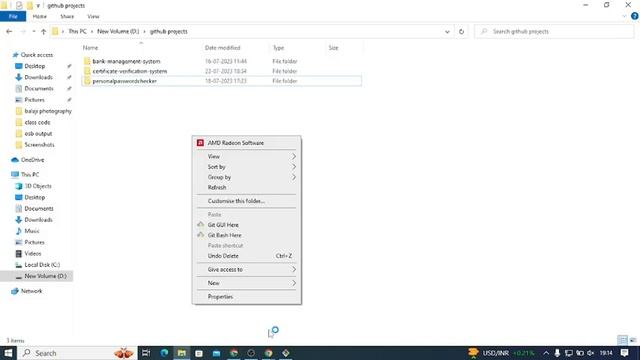640x360 pixels.
Task: Open Music under This PC
Action: 31,231
